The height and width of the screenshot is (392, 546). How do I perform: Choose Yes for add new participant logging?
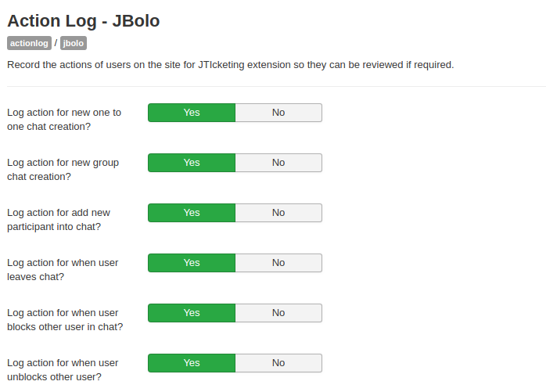pyautogui.click(x=192, y=213)
